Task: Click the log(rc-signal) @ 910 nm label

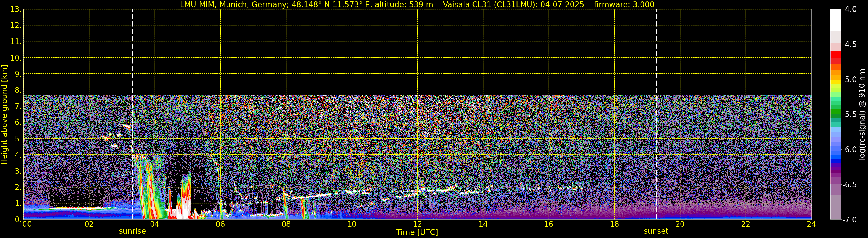Action: pyautogui.click(x=862, y=115)
